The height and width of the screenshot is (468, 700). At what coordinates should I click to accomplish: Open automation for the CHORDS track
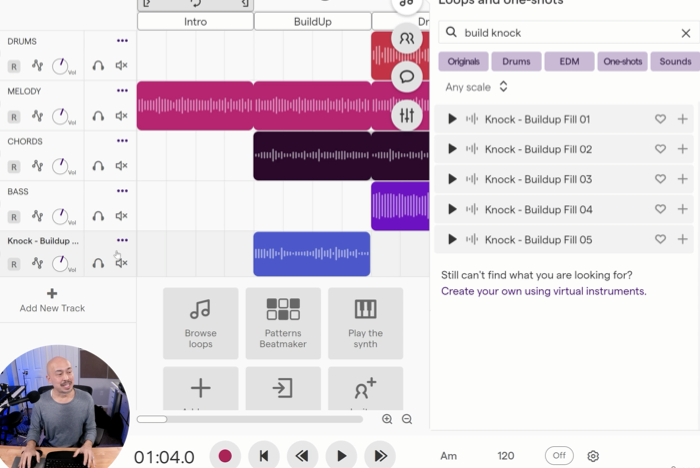coord(38,166)
